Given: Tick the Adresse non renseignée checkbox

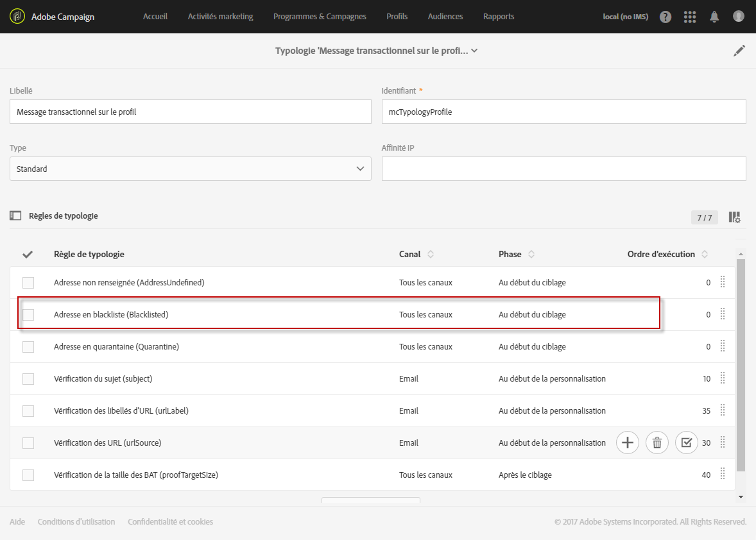Looking at the screenshot, I should click(x=28, y=283).
